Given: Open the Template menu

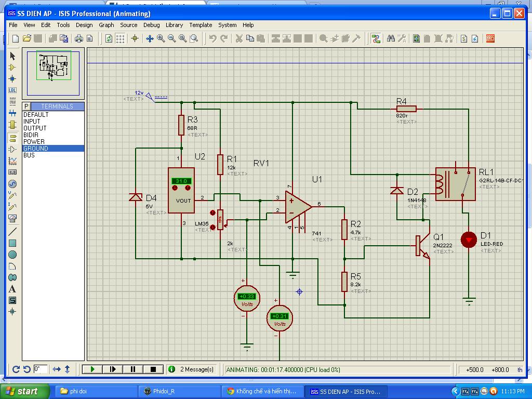Looking at the screenshot, I should [x=201, y=25].
